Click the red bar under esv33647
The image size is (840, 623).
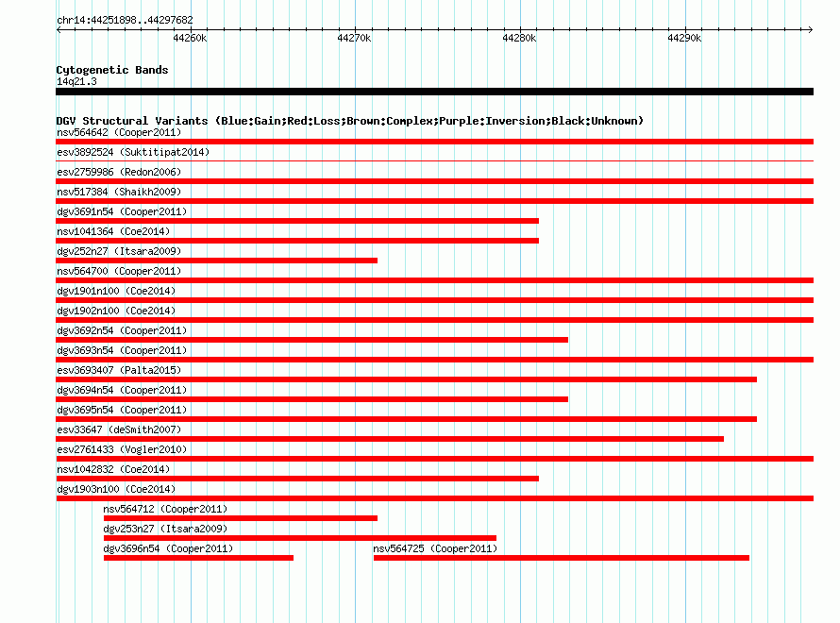click(390, 439)
